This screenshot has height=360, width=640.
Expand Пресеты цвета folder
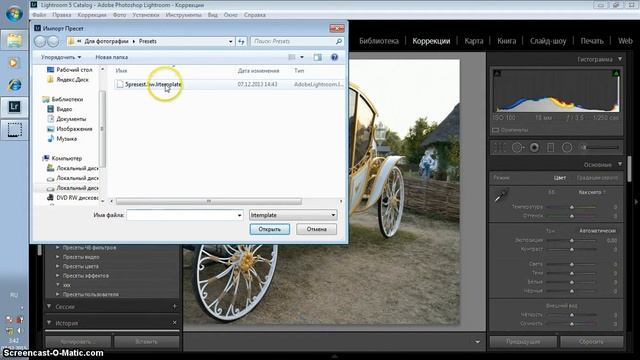coord(58,266)
